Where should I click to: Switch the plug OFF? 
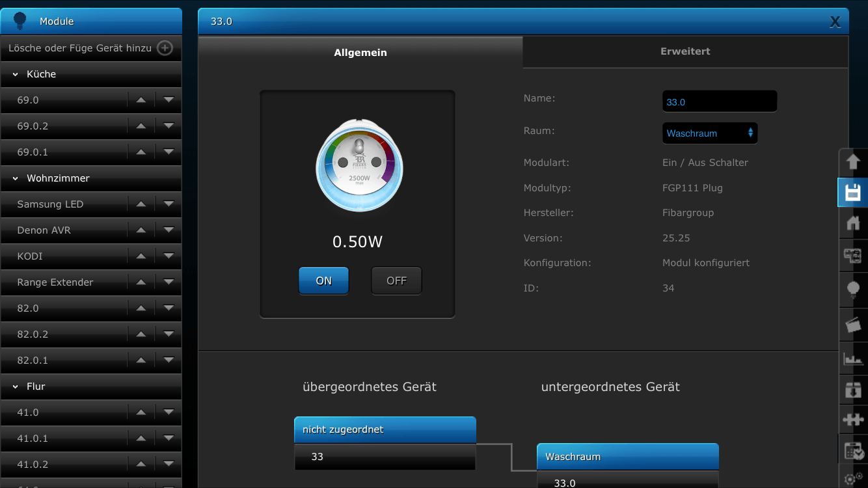point(396,281)
